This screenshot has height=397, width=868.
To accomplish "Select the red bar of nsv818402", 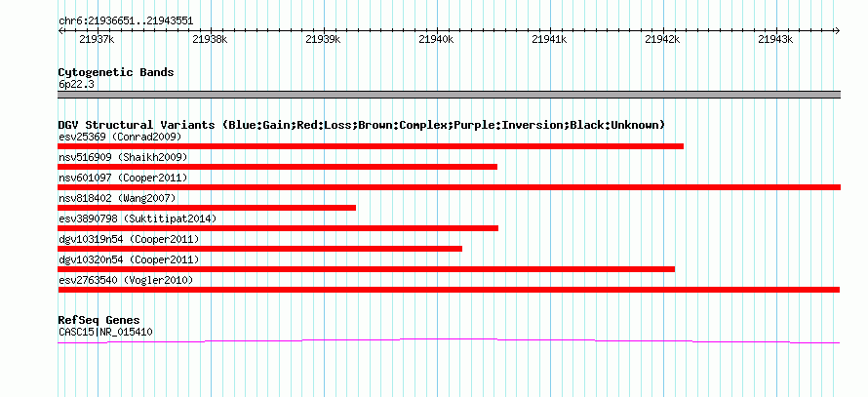I will click(x=207, y=208).
